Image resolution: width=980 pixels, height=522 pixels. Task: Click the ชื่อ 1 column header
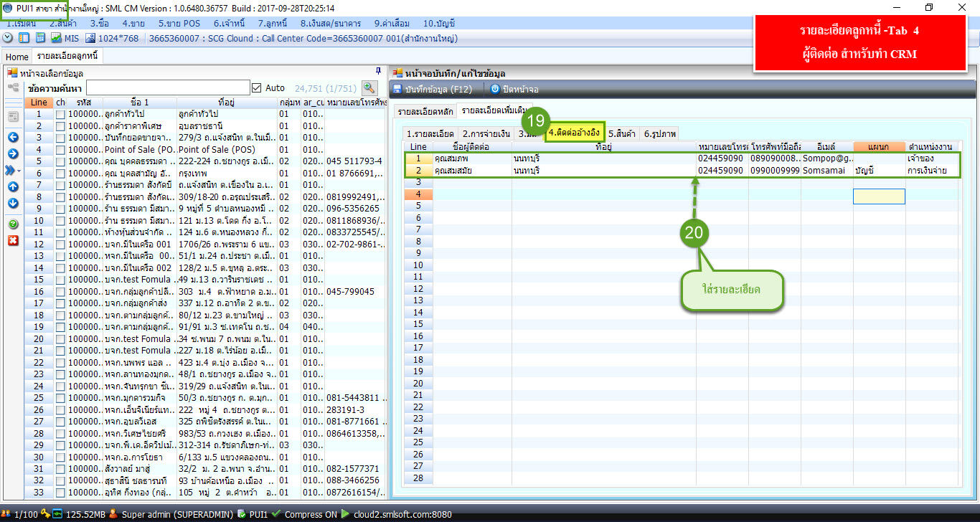point(140,103)
